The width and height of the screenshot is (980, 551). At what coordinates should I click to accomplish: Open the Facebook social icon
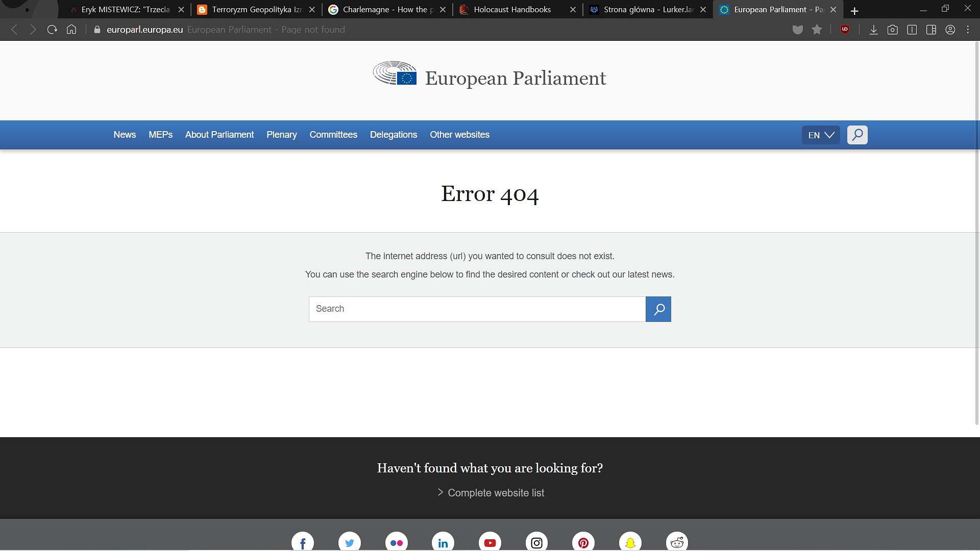click(303, 542)
